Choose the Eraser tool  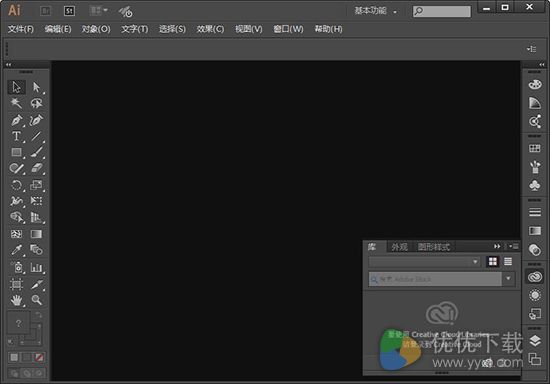36,168
